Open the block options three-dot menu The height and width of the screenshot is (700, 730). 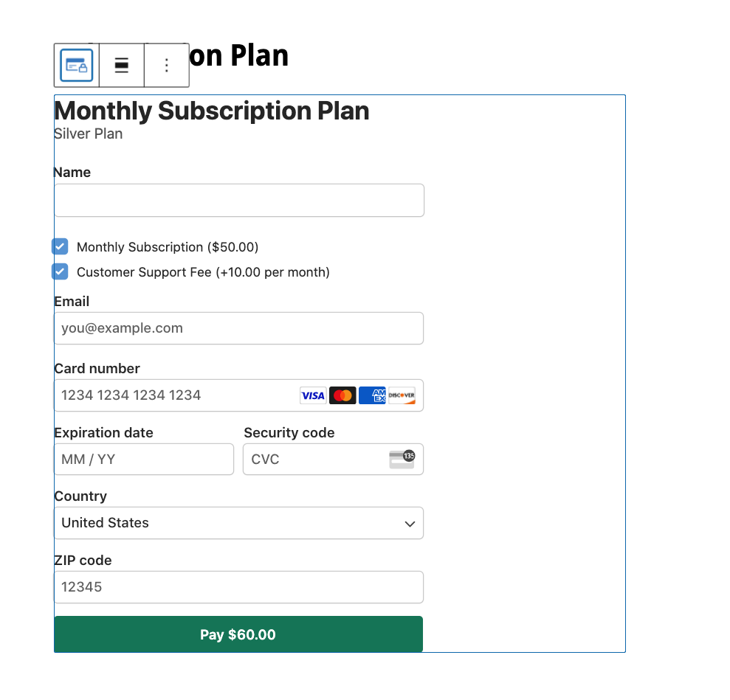point(167,66)
